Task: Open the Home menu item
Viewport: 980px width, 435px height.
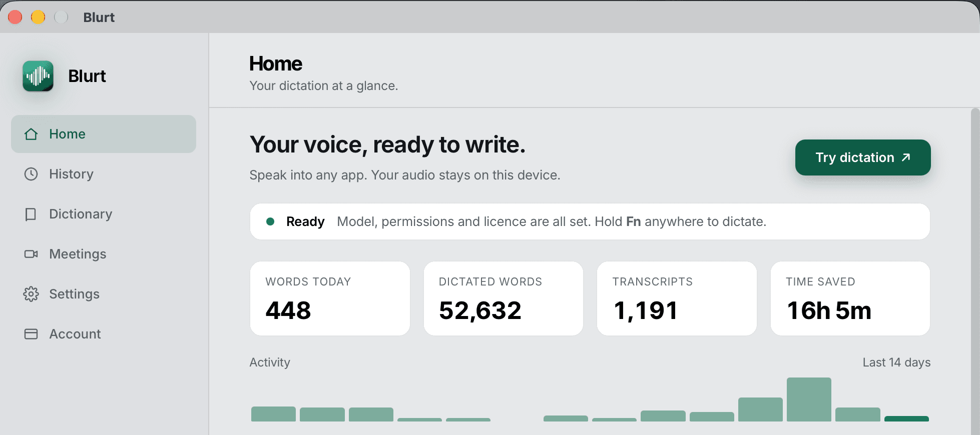Action: 104,134
